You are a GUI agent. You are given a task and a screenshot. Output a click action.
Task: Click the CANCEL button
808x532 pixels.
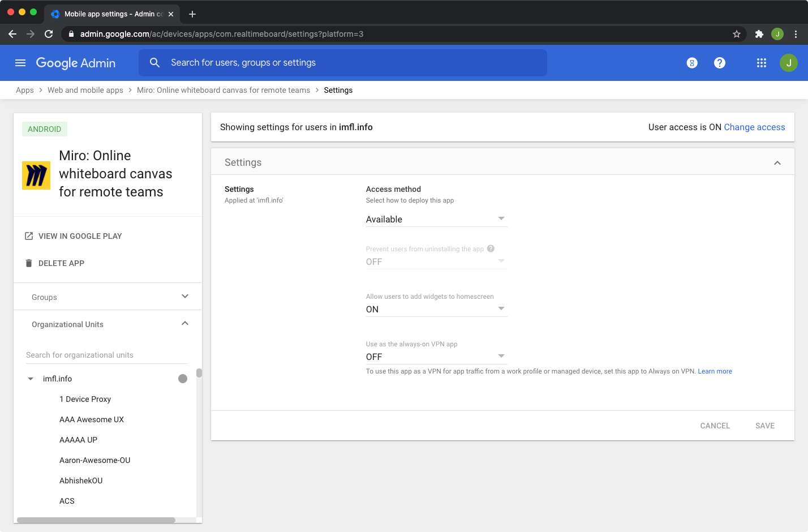(715, 426)
